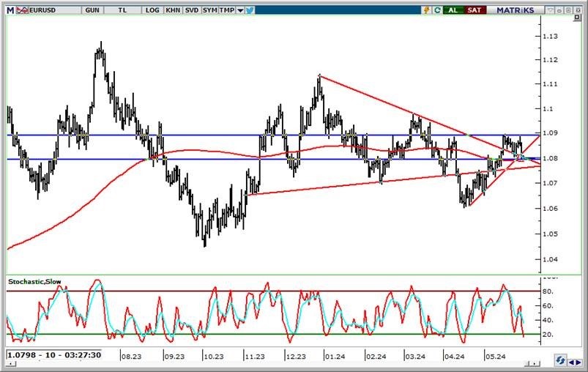Screen dimensions: 588x372
Task: Click the 1.0798 price status readout
Action: click(54, 354)
